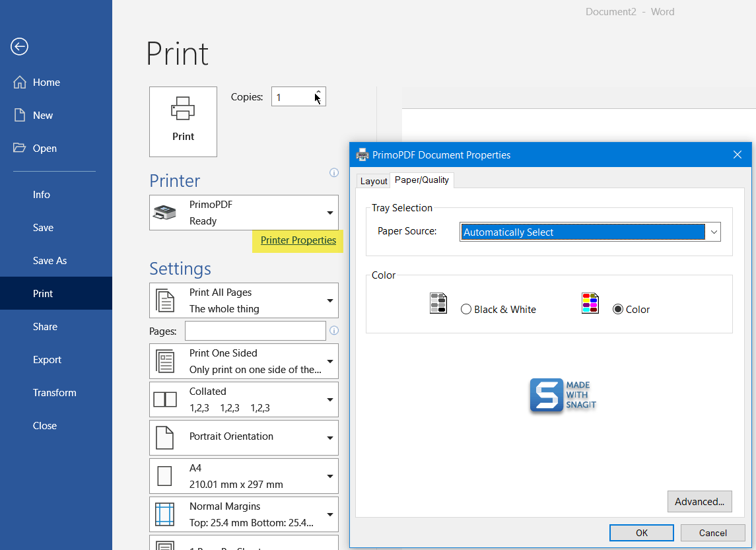Expand the Portrait Orientation dropdown

329,438
